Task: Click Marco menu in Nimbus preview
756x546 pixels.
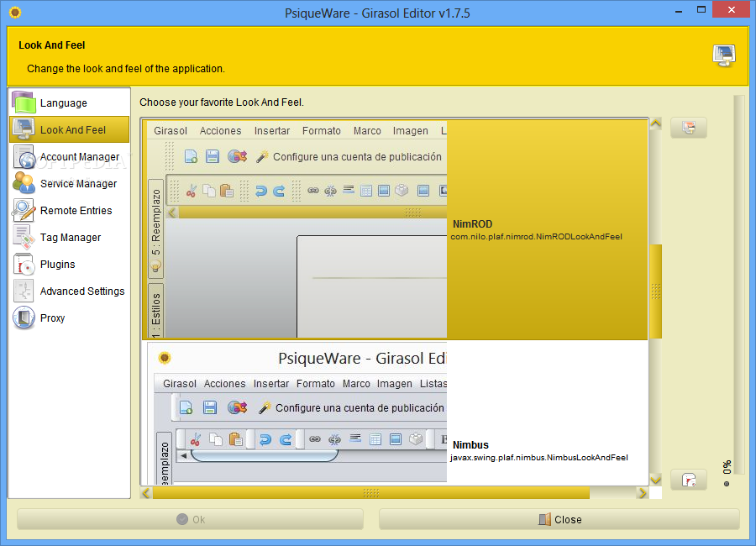Action: [x=356, y=383]
